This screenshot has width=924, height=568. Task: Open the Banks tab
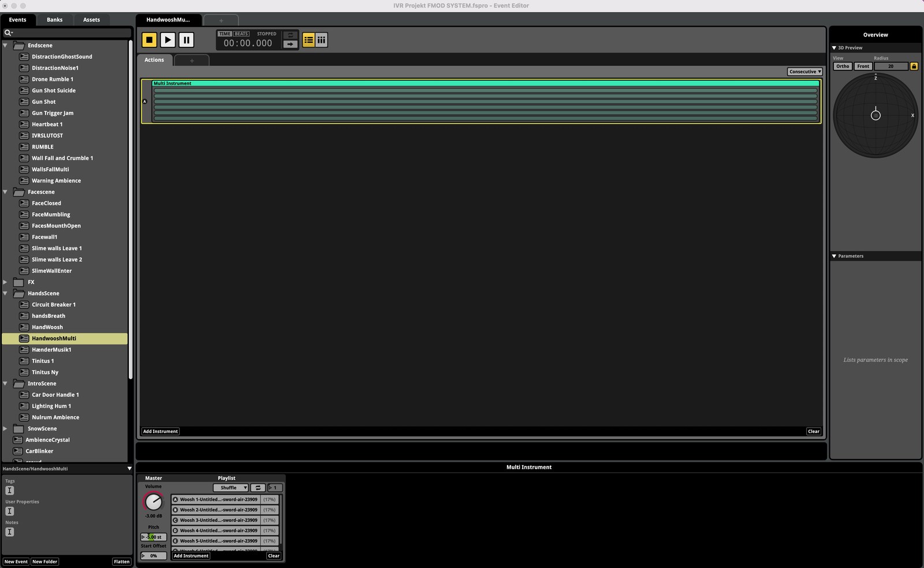(55, 20)
